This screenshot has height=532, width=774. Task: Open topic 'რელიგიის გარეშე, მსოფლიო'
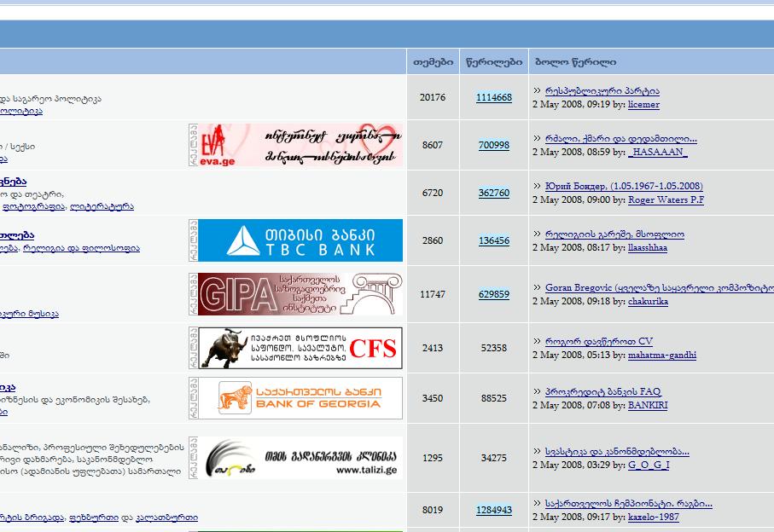[x=614, y=234]
